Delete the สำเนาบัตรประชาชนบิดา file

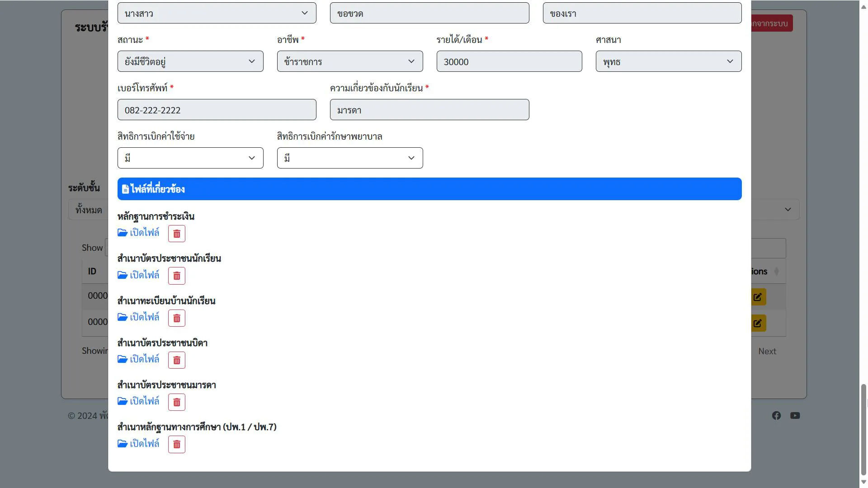click(177, 360)
